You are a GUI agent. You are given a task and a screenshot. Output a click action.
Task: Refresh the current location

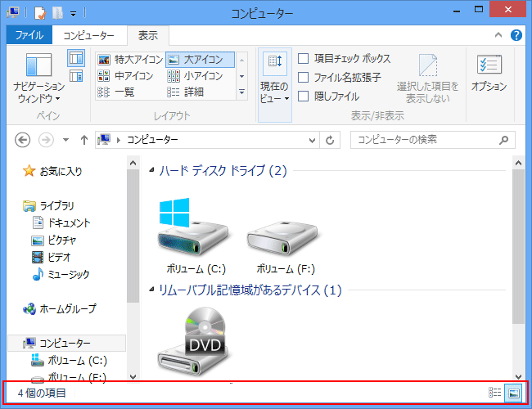tap(330, 140)
